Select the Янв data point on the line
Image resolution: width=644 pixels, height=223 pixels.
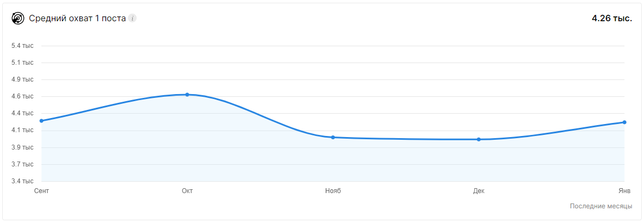coord(624,122)
